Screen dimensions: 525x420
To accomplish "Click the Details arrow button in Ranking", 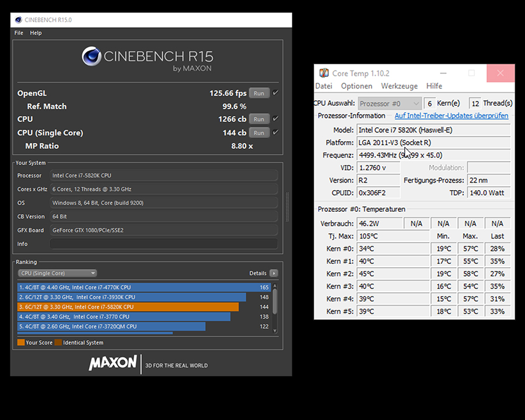I will [x=274, y=274].
